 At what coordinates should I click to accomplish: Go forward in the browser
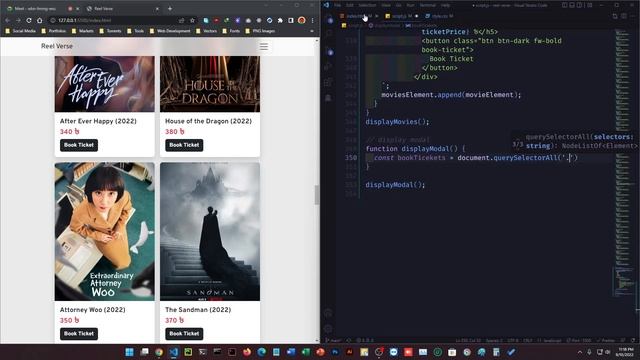[x=18, y=20]
